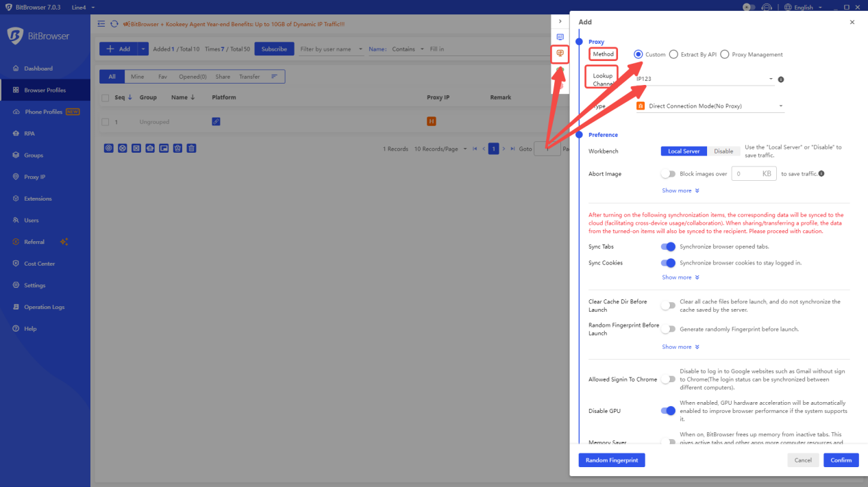Toggle the Disable GPU switch
This screenshot has height=487, width=868.
pos(668,411)
